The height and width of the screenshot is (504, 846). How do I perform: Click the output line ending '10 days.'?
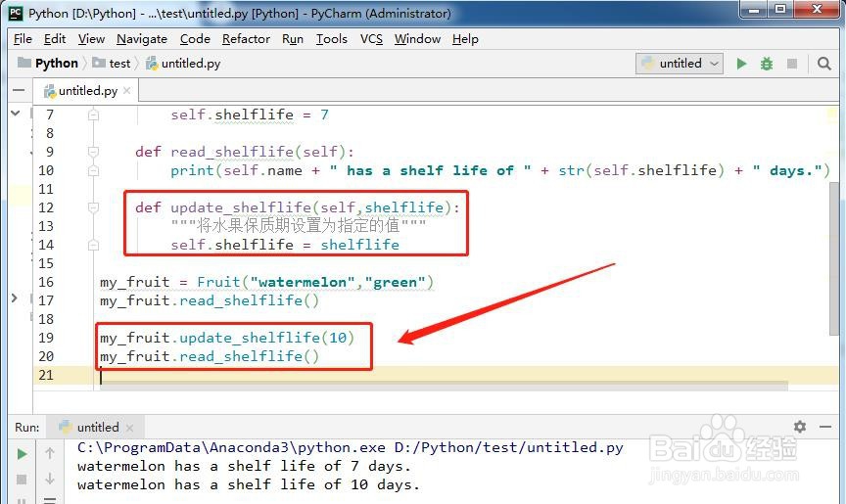(x=249, y=484)
